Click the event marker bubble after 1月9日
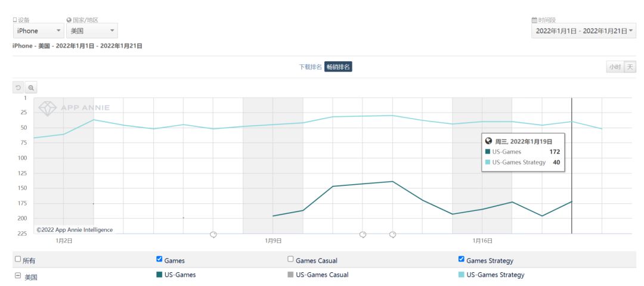The image size is (644, 286). pyautogui.click(x=363, y=235)
